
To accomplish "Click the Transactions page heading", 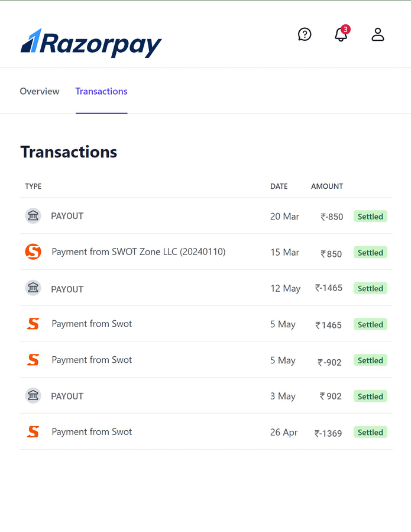I will pos(69,151).
